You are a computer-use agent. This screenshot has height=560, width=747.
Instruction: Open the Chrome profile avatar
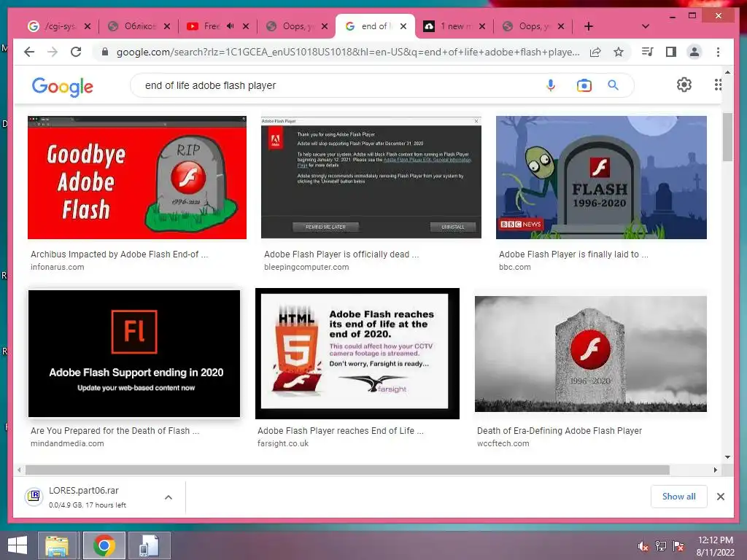(694, 52)
